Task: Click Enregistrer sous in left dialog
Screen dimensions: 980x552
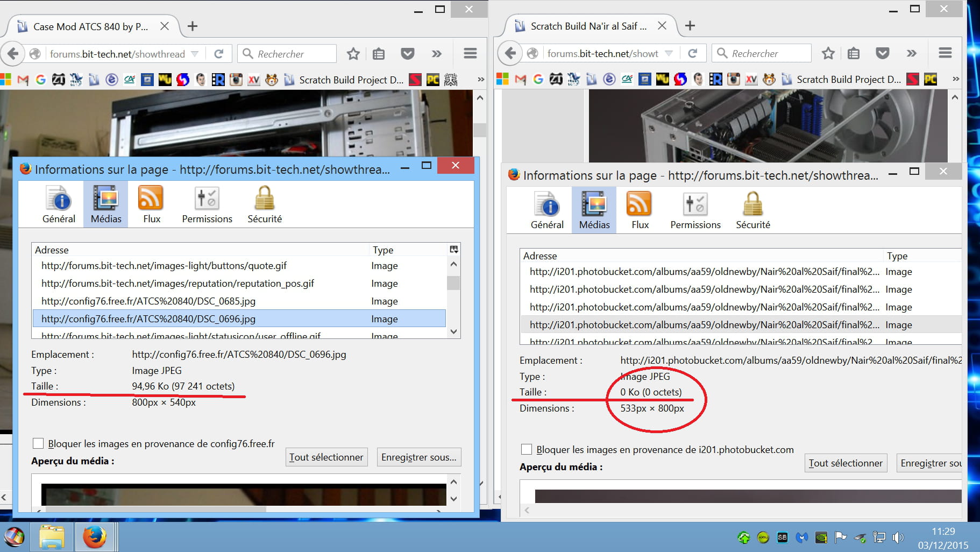Action: [418, 457]
